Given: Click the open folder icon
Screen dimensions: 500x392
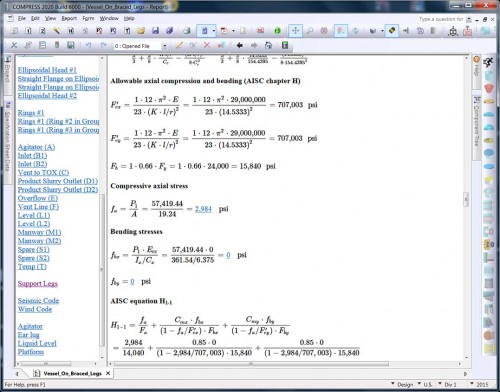Looking at the screenshot, I should pyautogui.click(x=141, y=31).
